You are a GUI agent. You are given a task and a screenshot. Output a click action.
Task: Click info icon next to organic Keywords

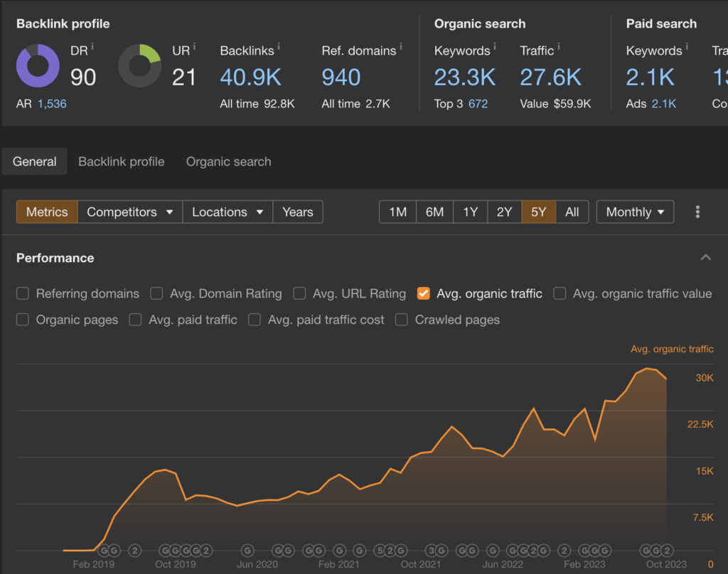[495, 46]
